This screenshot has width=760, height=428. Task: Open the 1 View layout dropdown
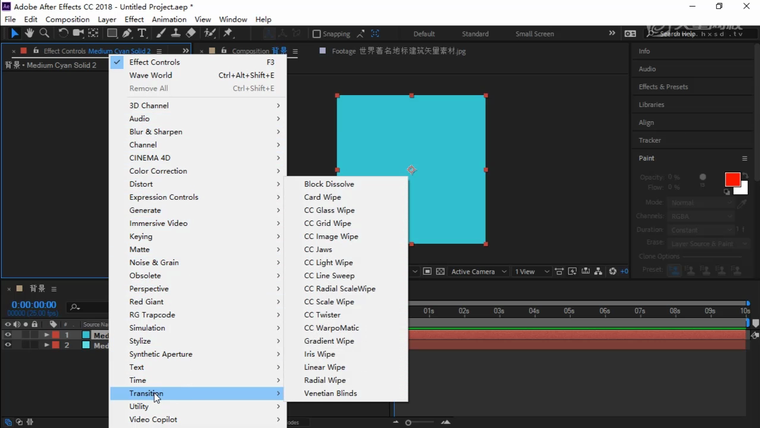528,271
